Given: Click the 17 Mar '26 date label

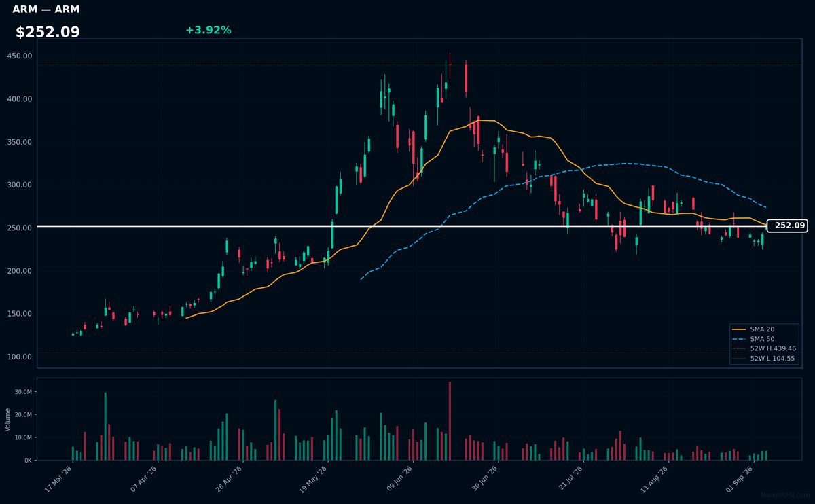Looking at the screenshot, I should 58,480.
